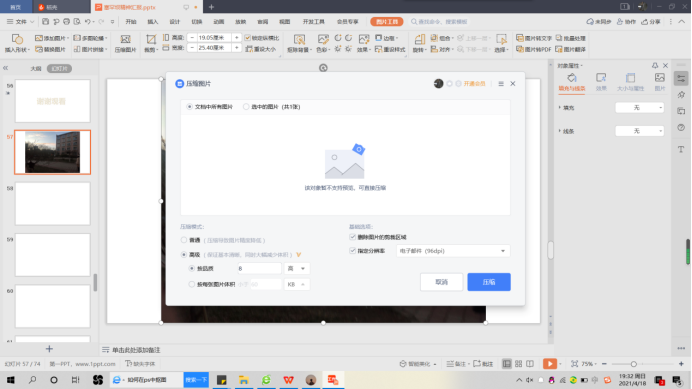Open resolution dropdown 电子邮件 (96dpi)
Viewport: 692px width, 389px height.
tap(453, 251)
